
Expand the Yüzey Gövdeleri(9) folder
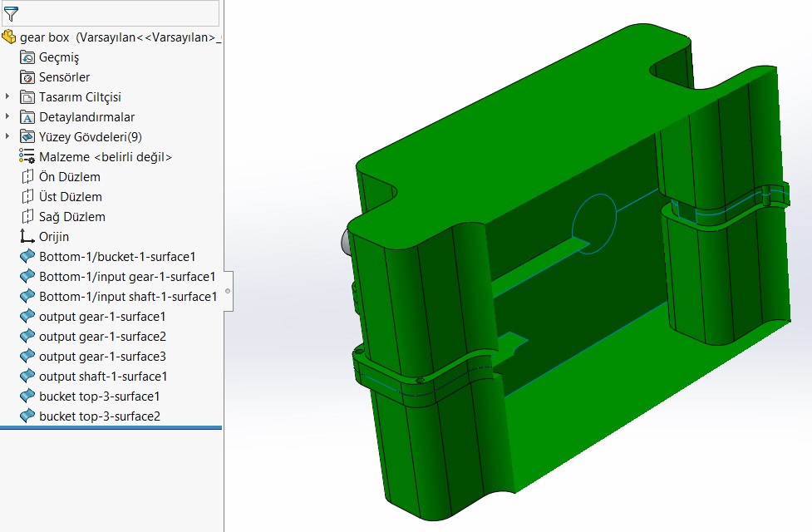coord(7,136)
